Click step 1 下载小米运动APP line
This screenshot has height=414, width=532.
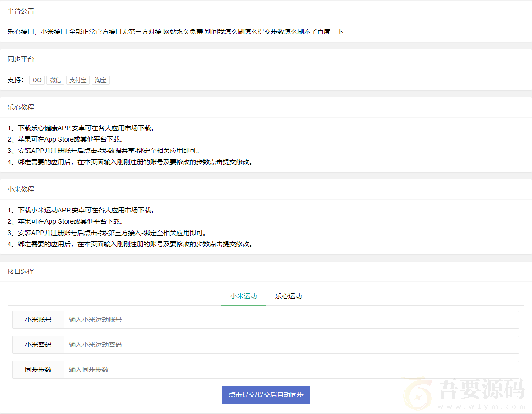coord(81,210)
